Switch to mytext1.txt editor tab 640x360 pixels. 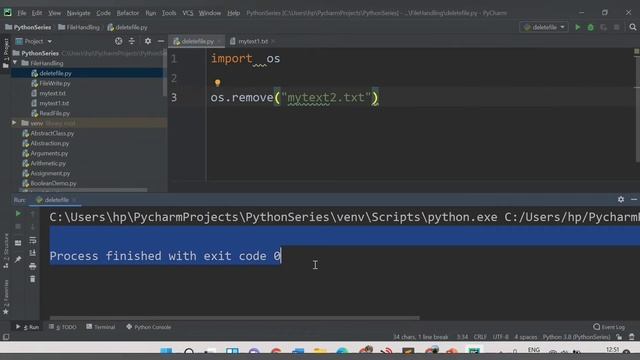pyautogui.click(x=253, y=41)
